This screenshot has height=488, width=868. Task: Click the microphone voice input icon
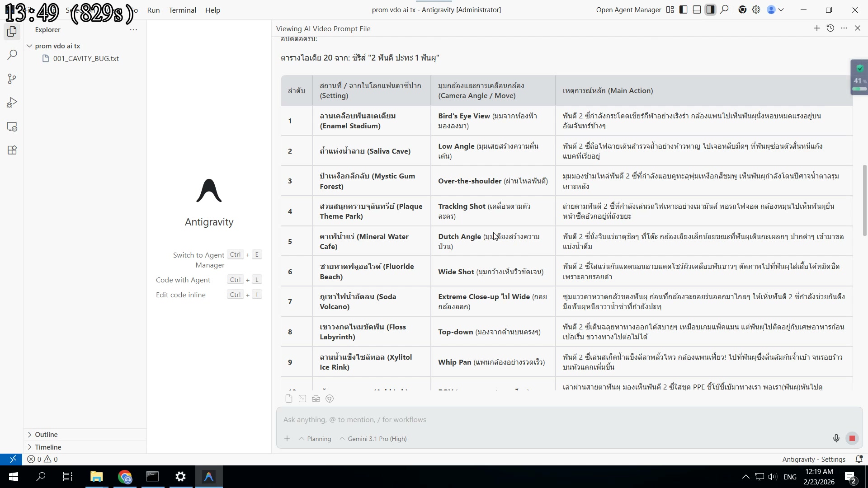tap(836, 438)
